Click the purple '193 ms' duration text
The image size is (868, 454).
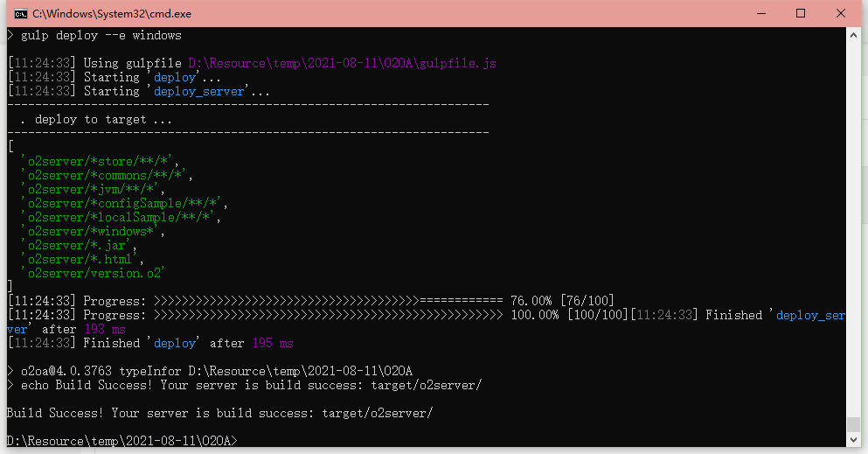[103, 329]
